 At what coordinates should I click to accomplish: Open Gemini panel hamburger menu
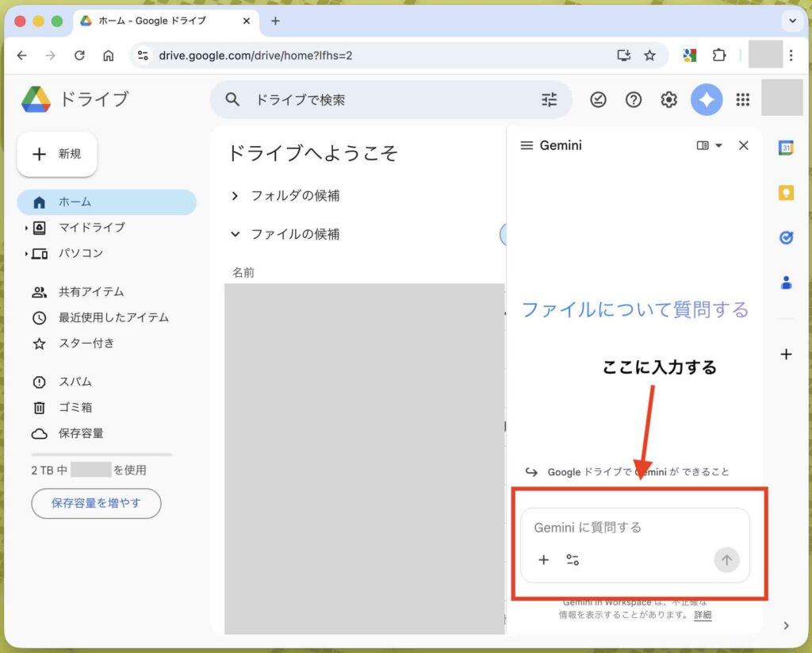tap(527, 146)
